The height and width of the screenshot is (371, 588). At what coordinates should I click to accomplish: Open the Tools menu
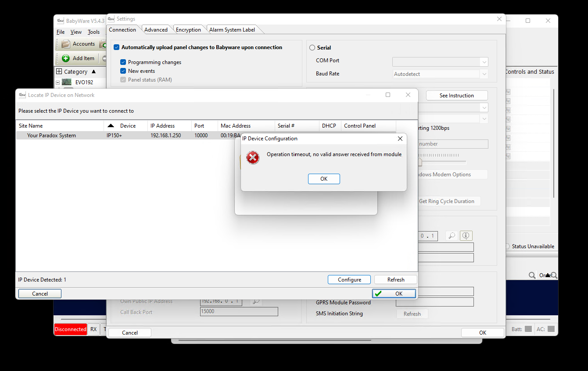[x=93, y=32]
